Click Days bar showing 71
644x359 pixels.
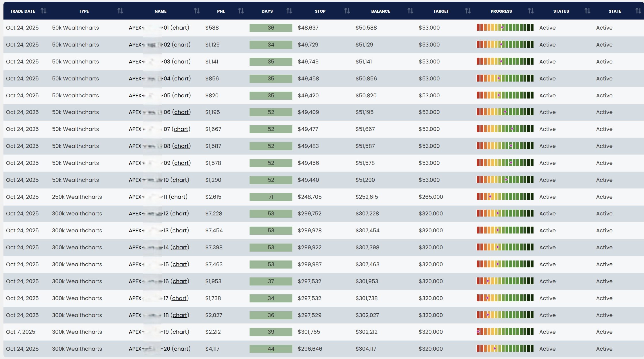pos(271,197)
